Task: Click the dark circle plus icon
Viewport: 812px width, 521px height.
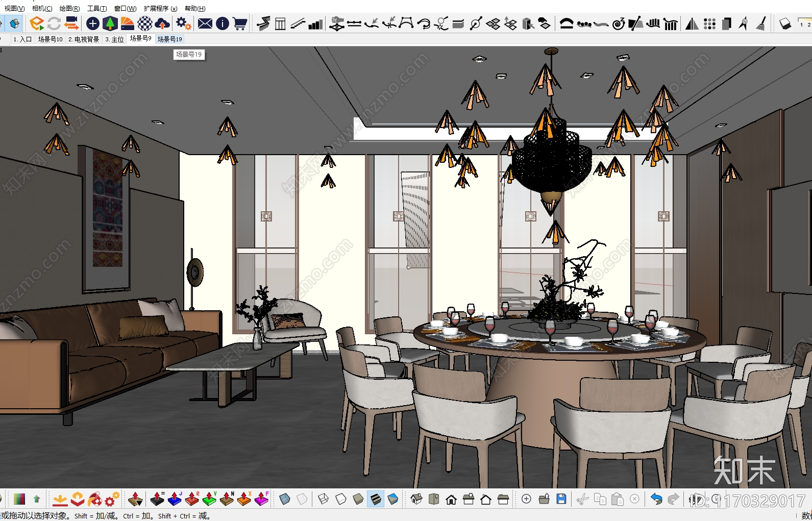Action: point(93,23)
